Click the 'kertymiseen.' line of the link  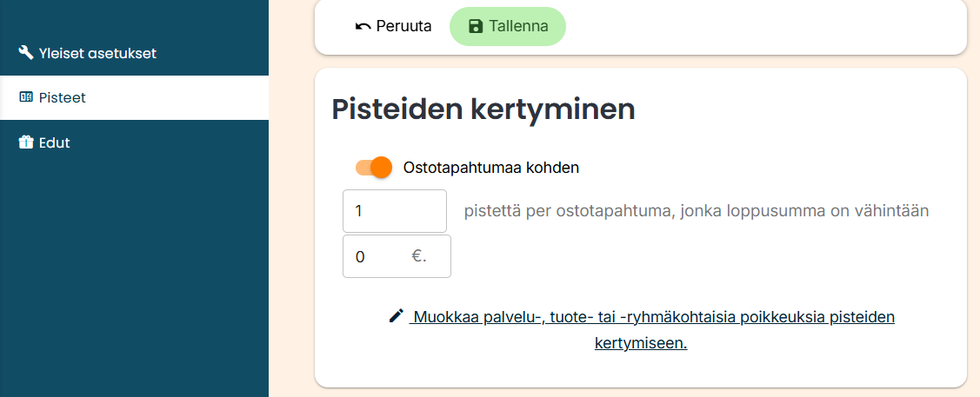[641, 343]
